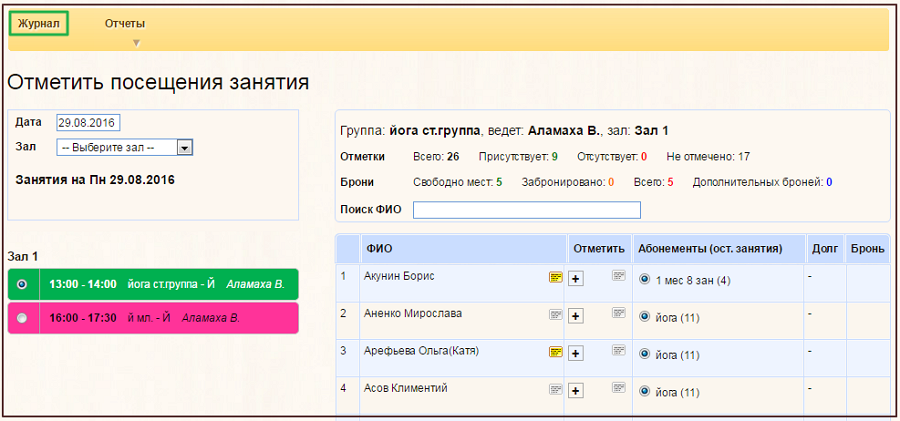Click the Абонементы (ост. занятия) column header
The height and width of the screenshot is (421, 900).
719,249
